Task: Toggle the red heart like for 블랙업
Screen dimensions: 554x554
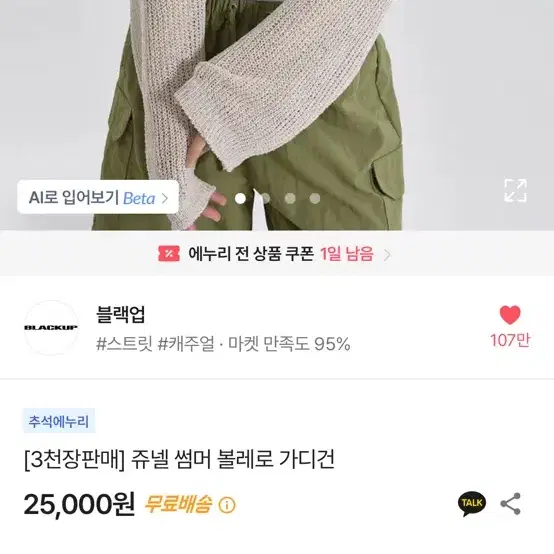Action: pos(510,315)
